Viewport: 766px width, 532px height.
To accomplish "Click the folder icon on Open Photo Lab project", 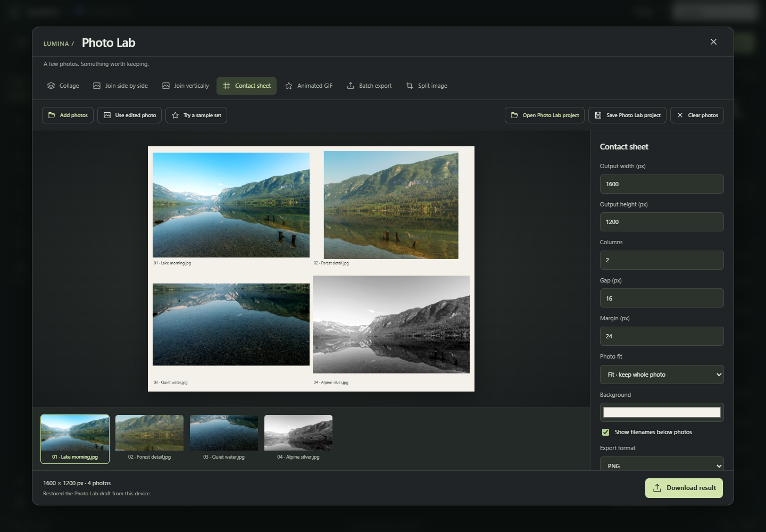I will pyautogui.click(x=514, y=115).
